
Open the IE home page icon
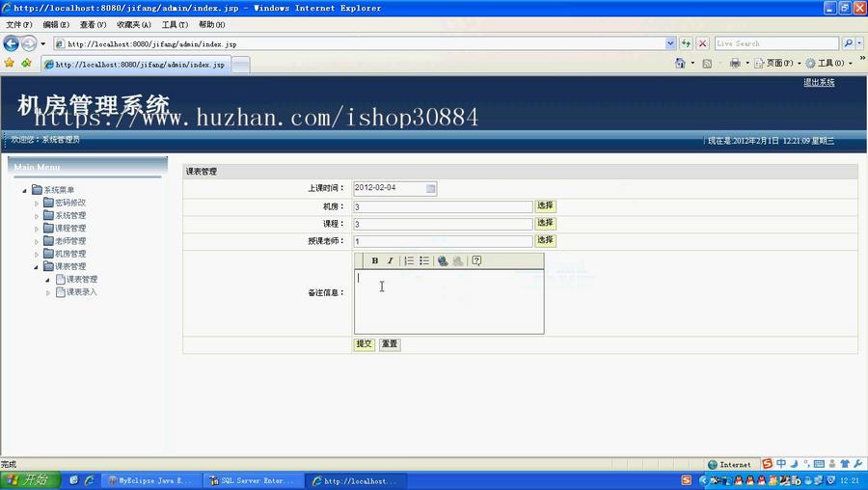click(x=680, y=63)
